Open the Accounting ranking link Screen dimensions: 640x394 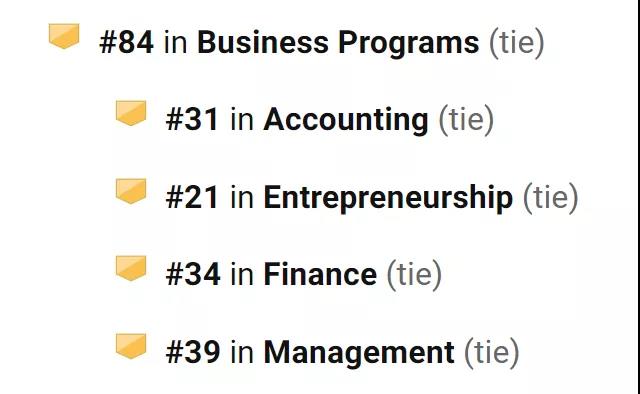pyautogui.click(x=346, y=120)
